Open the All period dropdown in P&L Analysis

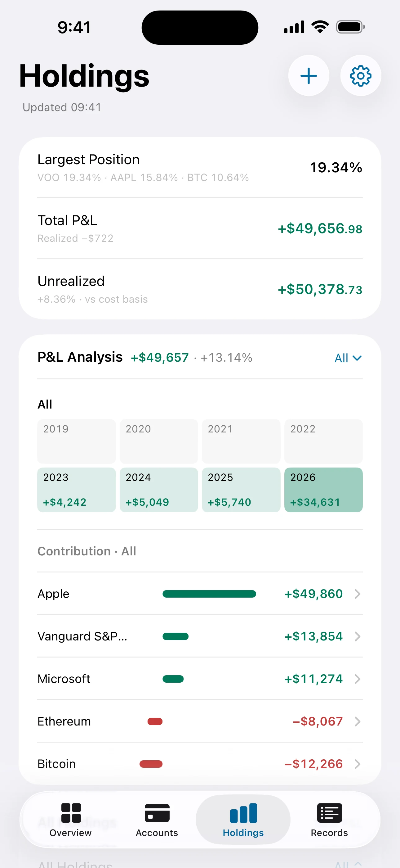[x=348, y=358]
